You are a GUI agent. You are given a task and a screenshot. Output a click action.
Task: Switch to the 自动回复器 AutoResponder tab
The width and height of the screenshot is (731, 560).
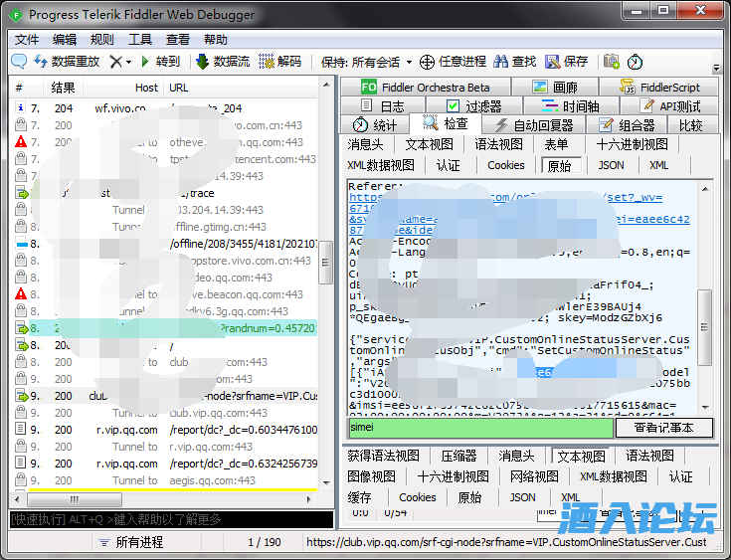pyautogui.click(x=533, y=125)
